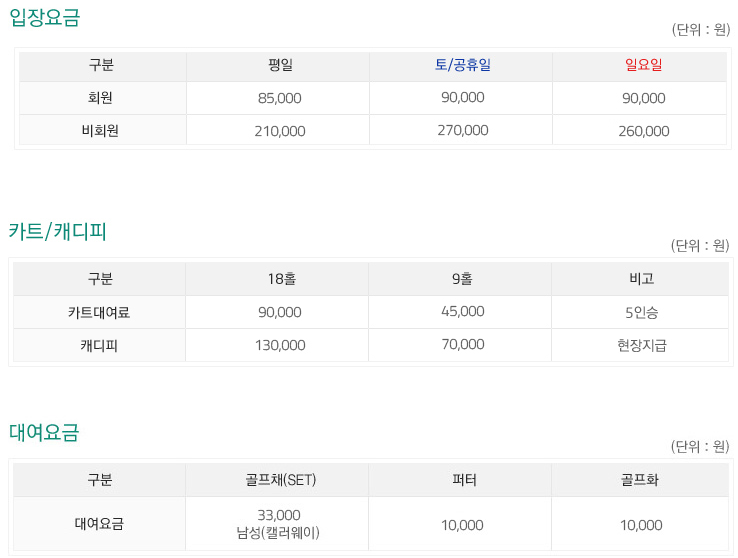
Task: Click the 260,000 Sunday non-member fee
Action: (643, 131)
